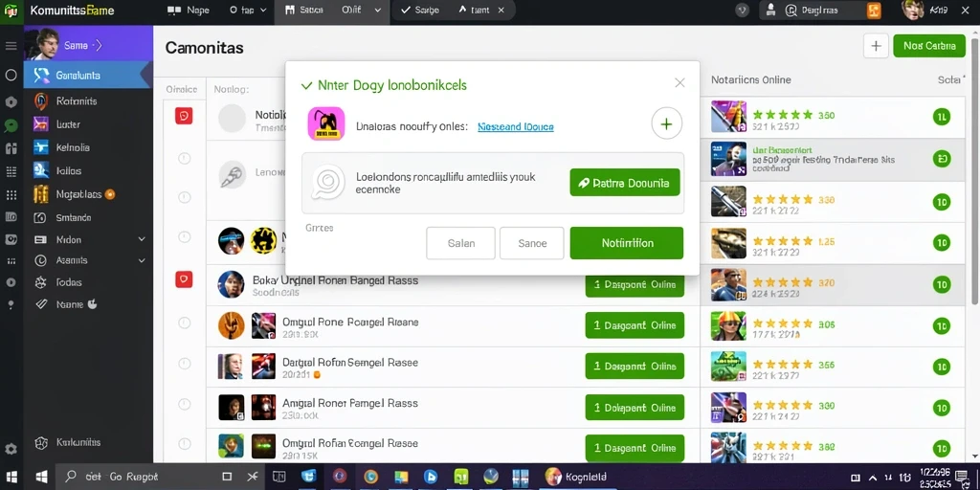Open the Windows Start menu
The width and height of the screenshot is (980, 490).
tap(12, 477)
